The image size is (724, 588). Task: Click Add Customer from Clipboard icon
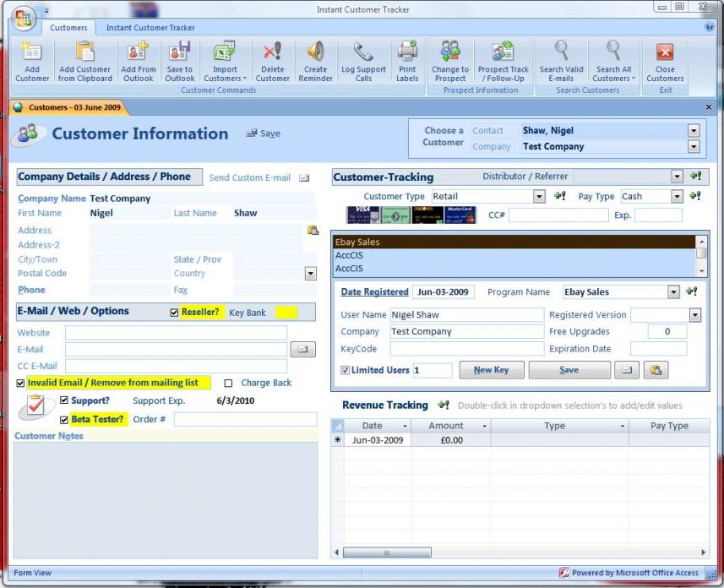pos(85,52)
